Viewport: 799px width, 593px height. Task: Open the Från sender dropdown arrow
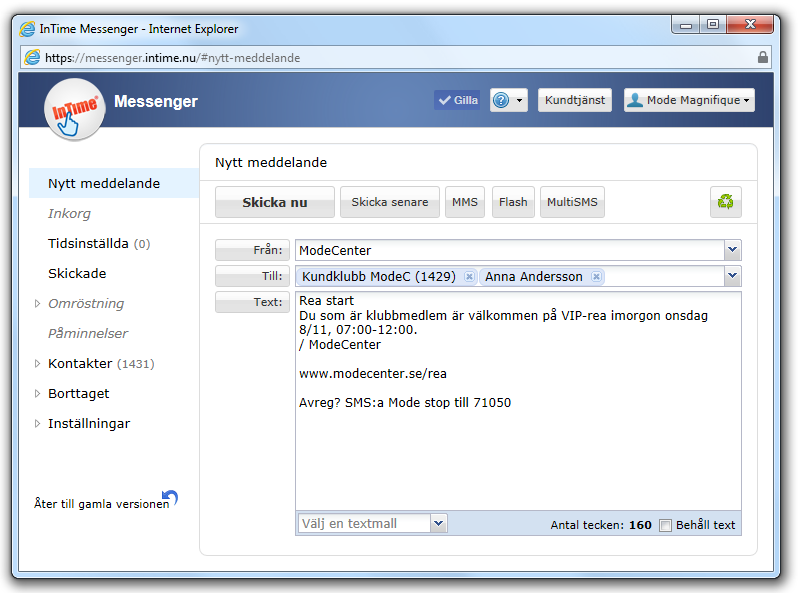(x=732, y=250)
